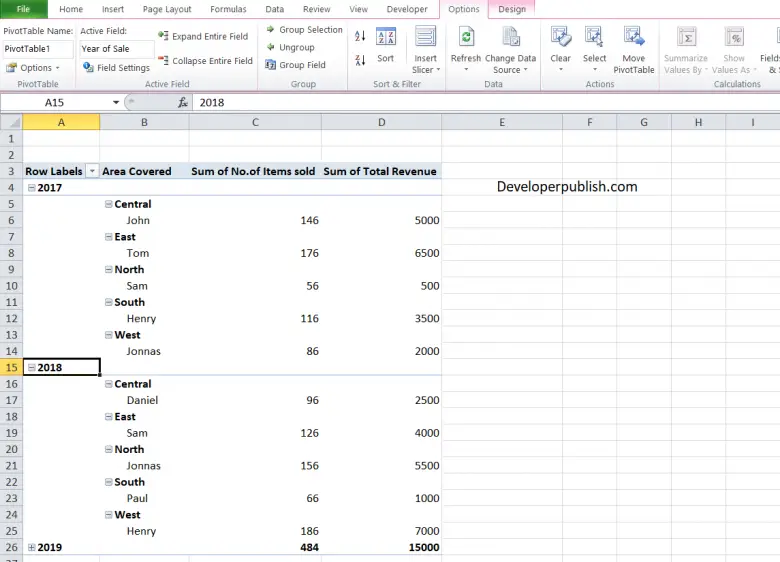Click the Name Box showing A15
This screenshot has width=780, height=562.
54,102
